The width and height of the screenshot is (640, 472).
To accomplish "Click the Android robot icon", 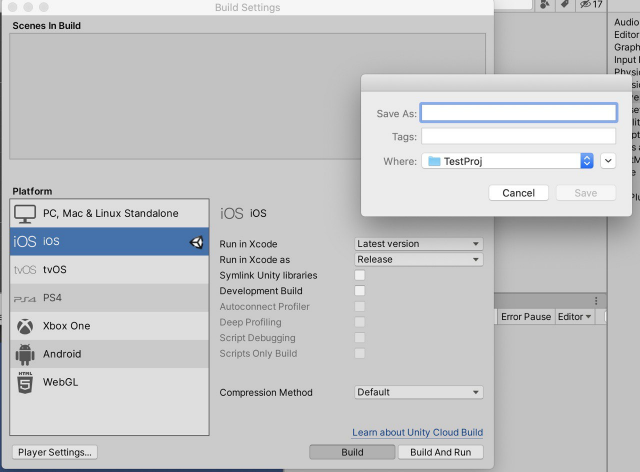I will pos(25,354).
